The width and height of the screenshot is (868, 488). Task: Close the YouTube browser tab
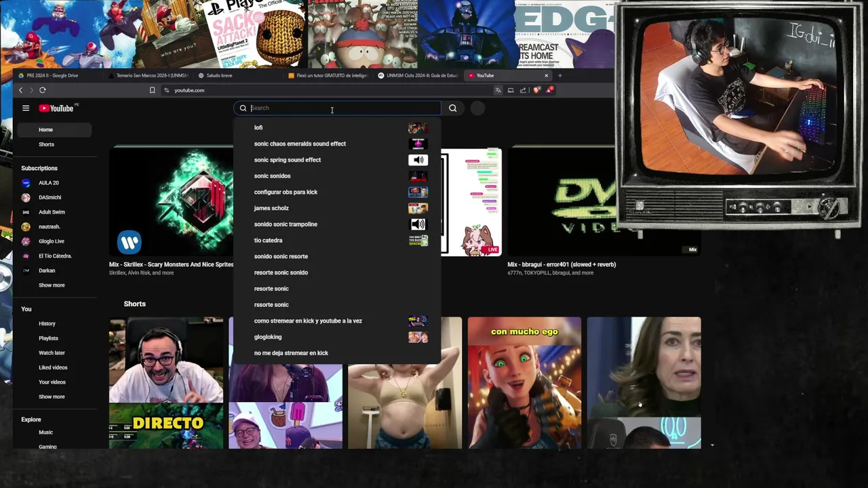(546, 75)
